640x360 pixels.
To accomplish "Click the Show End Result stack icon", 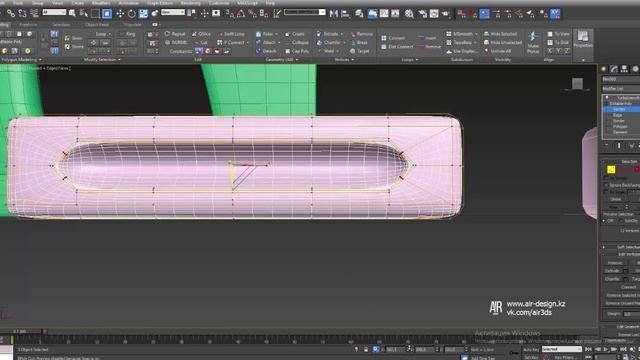I will [619, 145].
